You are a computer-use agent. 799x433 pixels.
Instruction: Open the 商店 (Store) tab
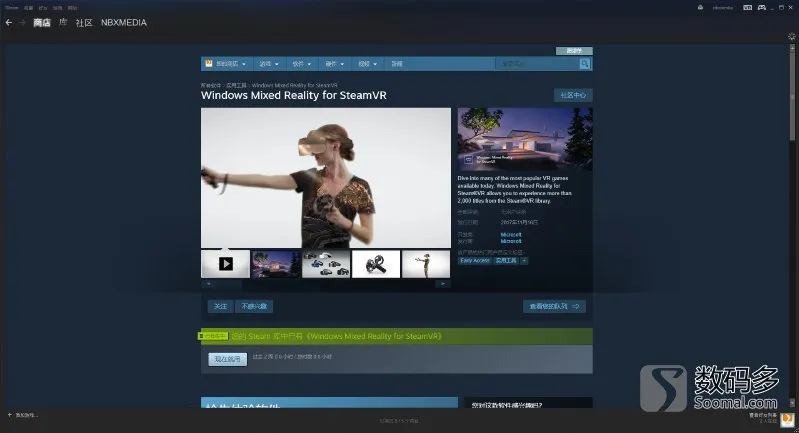click(42, 22)
